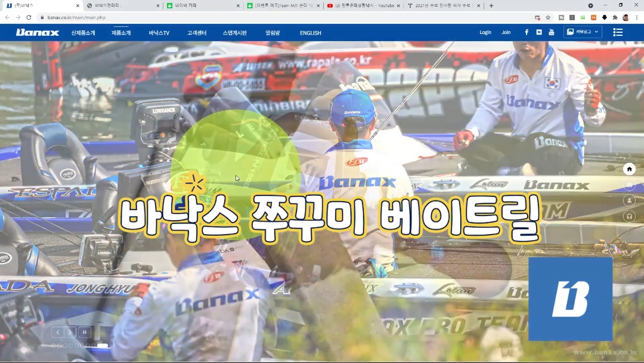Click the cast/screen icon in the address bar
This screenshot has height=363, width=644.
(x=537, y=17)
